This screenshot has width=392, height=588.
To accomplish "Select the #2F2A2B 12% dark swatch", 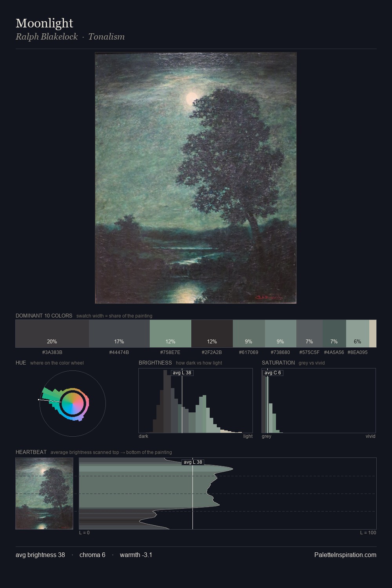I will (212, 334).
